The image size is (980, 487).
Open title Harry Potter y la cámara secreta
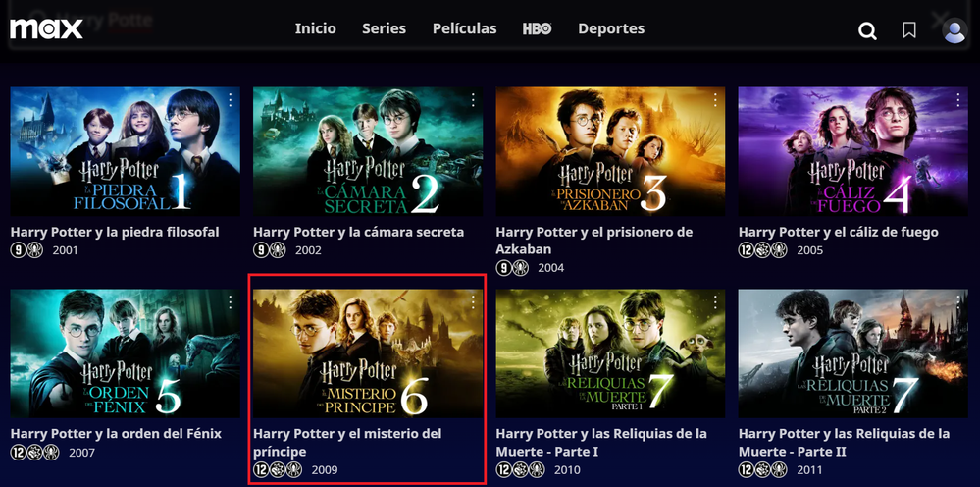coord(358,232)
